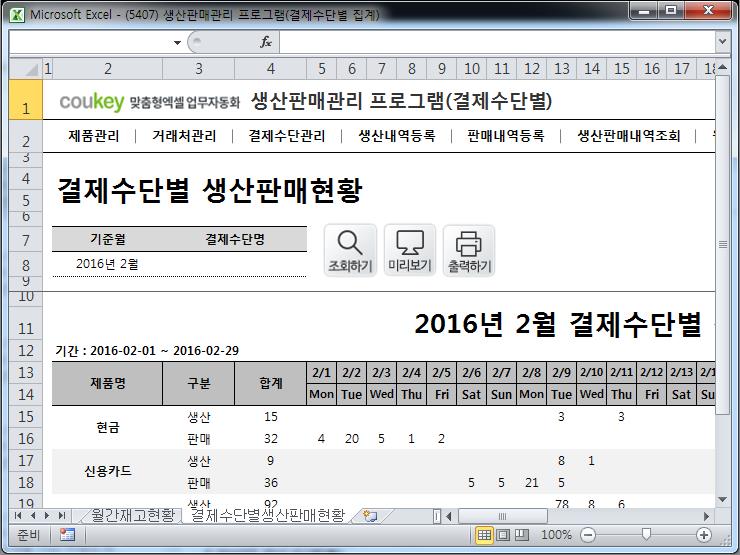Click the value 21 under 2/8

coord(531,483)
